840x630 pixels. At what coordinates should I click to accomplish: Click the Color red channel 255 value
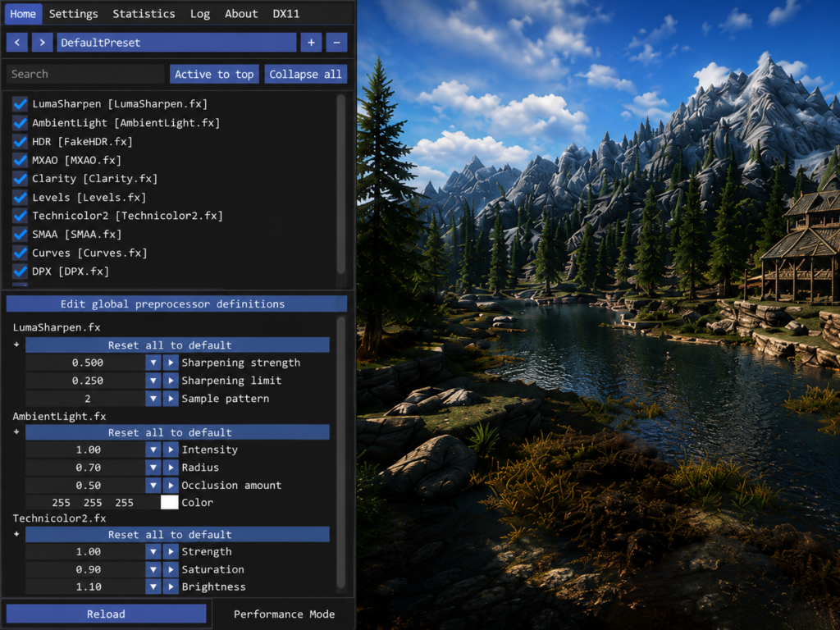pos(61,503)
